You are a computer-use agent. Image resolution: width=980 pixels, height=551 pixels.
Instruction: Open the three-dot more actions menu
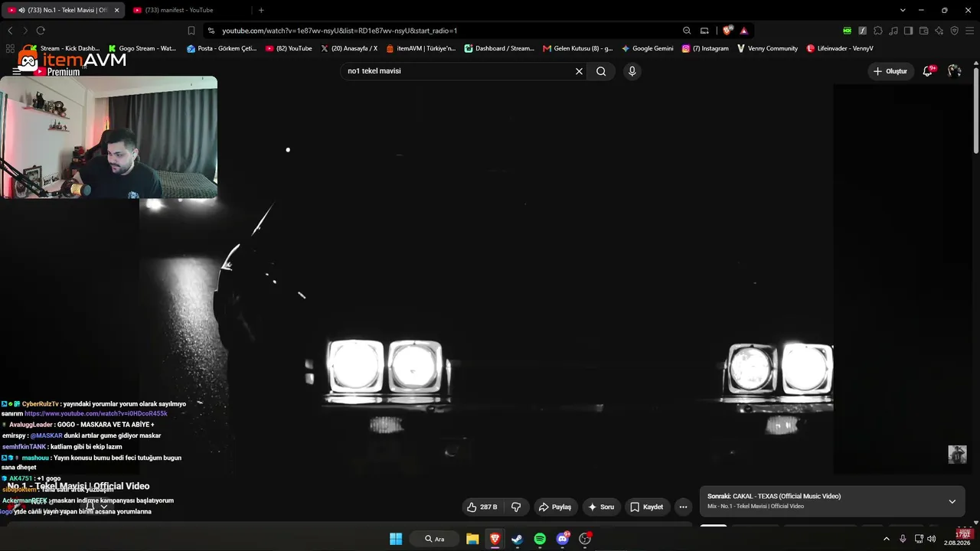(684, 507)
